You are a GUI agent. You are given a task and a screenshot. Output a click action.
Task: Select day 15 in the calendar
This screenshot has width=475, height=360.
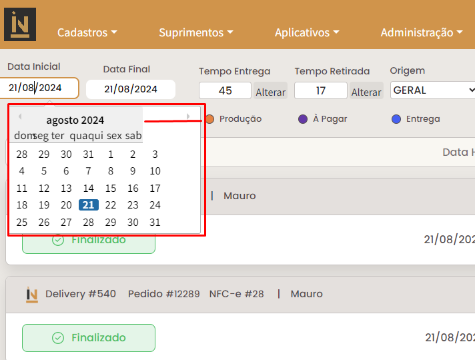111,188
